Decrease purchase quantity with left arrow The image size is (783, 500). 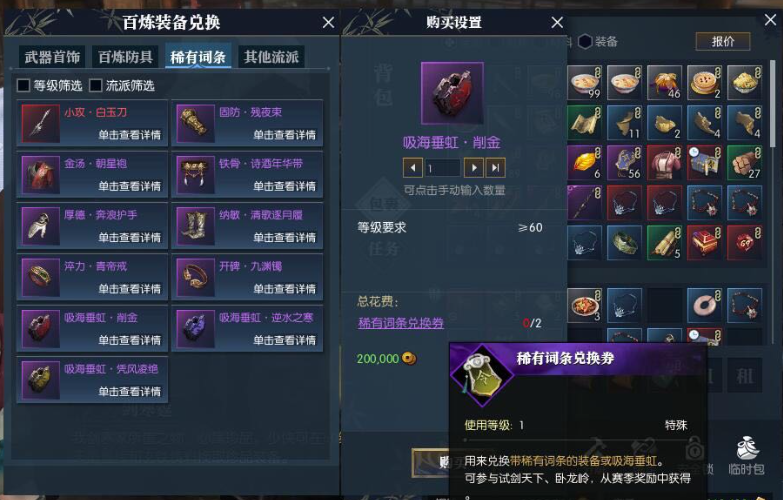tap(412, 168)
